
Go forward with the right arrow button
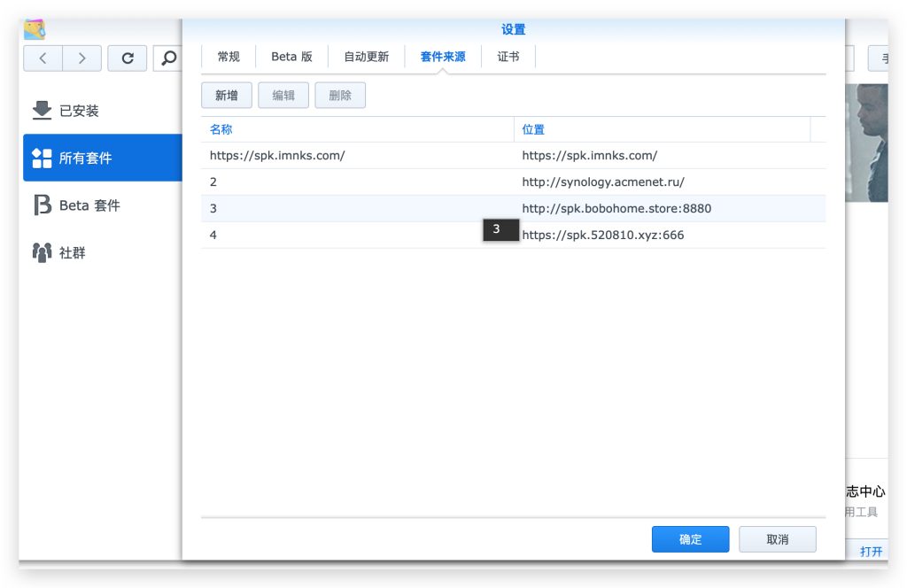pos(82,58)
